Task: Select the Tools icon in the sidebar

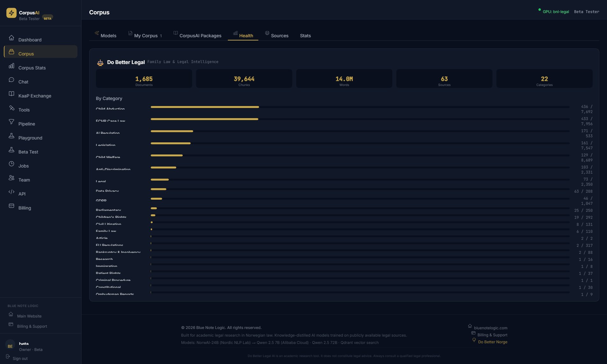Action: point(11,108)
